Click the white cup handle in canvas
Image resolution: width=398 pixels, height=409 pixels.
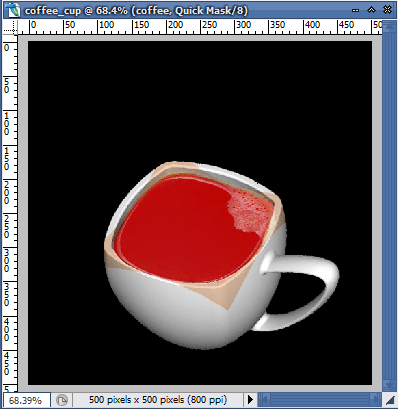(300, 292)
